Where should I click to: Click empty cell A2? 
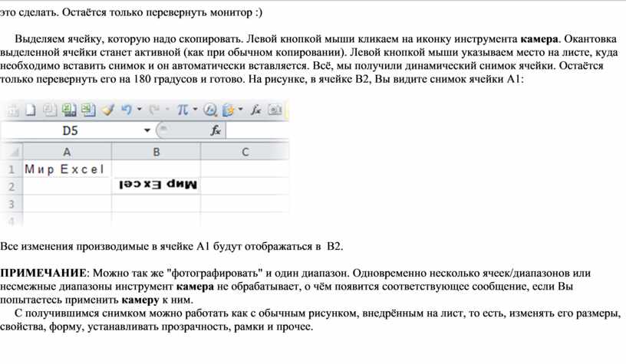click(x=67, y=186)
